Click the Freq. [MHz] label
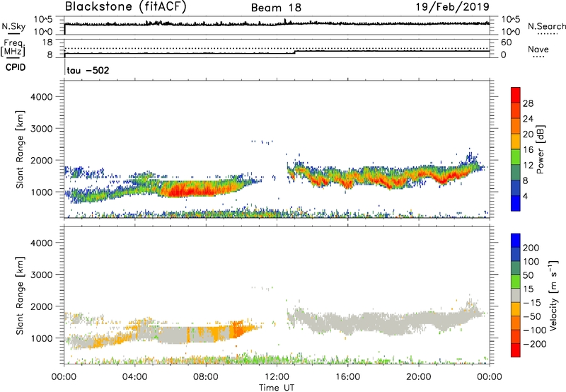Viewport: 566px width, 392px height. pos(13,47)
